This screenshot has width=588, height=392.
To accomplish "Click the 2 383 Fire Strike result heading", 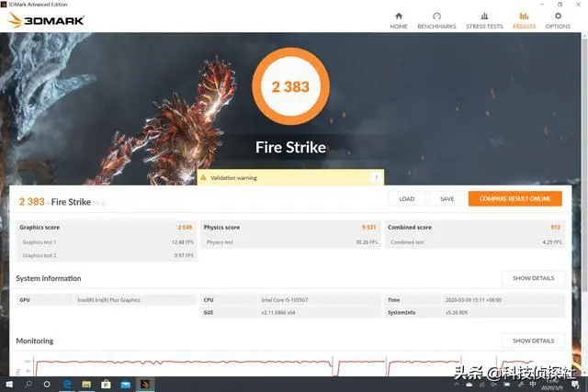I will click(62, 202).
